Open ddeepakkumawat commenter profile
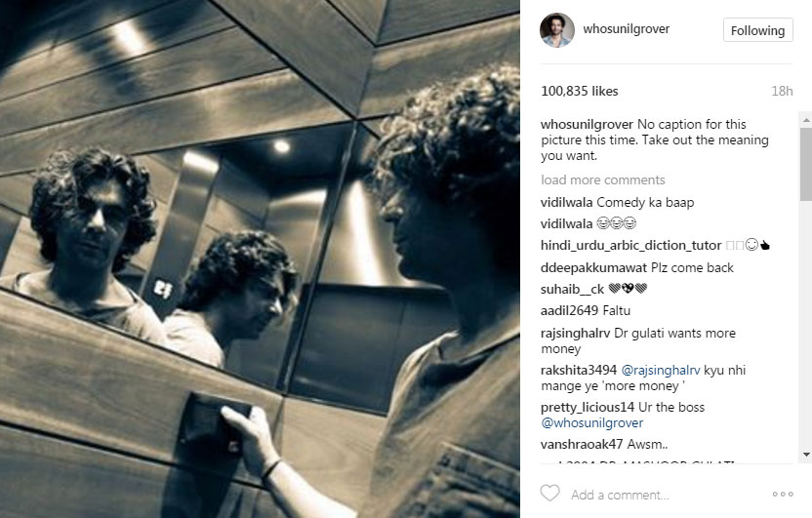This screenshot has height=518, width=812. click(x=594, y=268)
